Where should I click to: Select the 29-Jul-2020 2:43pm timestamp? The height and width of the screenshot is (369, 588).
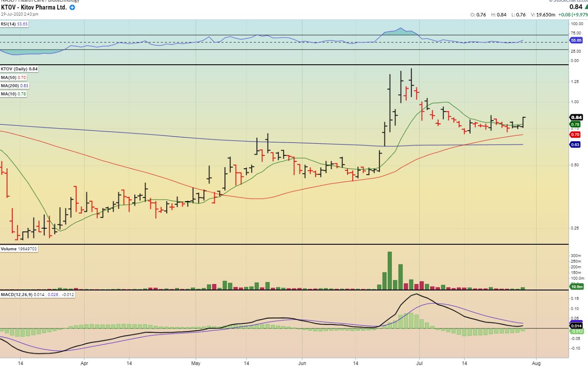point(20,14)
